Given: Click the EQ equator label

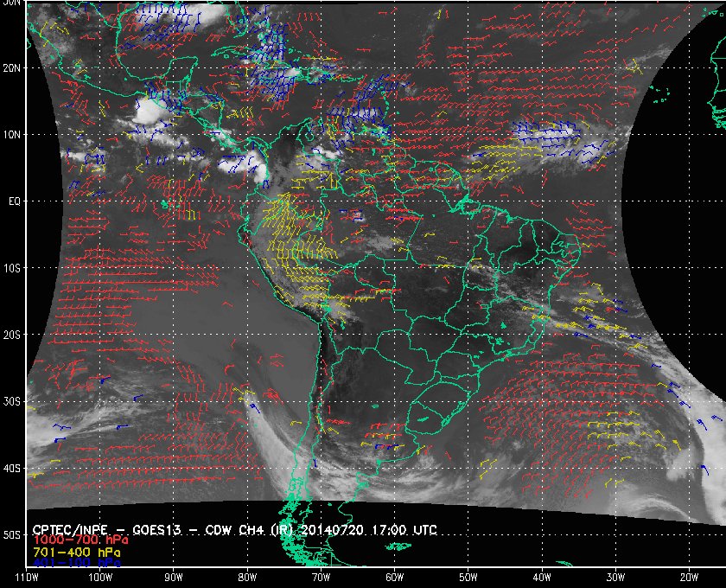Looking at the screenshot, I should [x=15, y=201].
